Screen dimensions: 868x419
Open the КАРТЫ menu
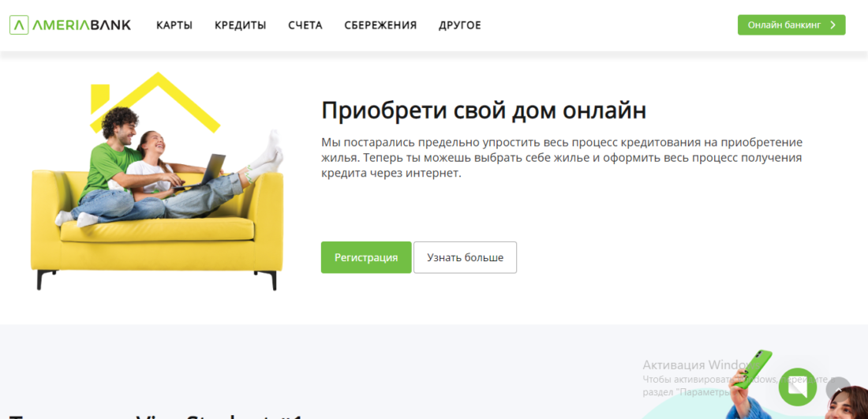tap(174, 25)
